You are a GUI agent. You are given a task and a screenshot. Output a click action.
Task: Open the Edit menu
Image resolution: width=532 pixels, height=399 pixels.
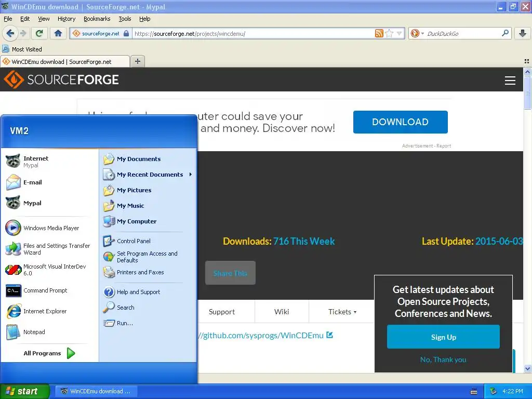[x=25, y=19]
